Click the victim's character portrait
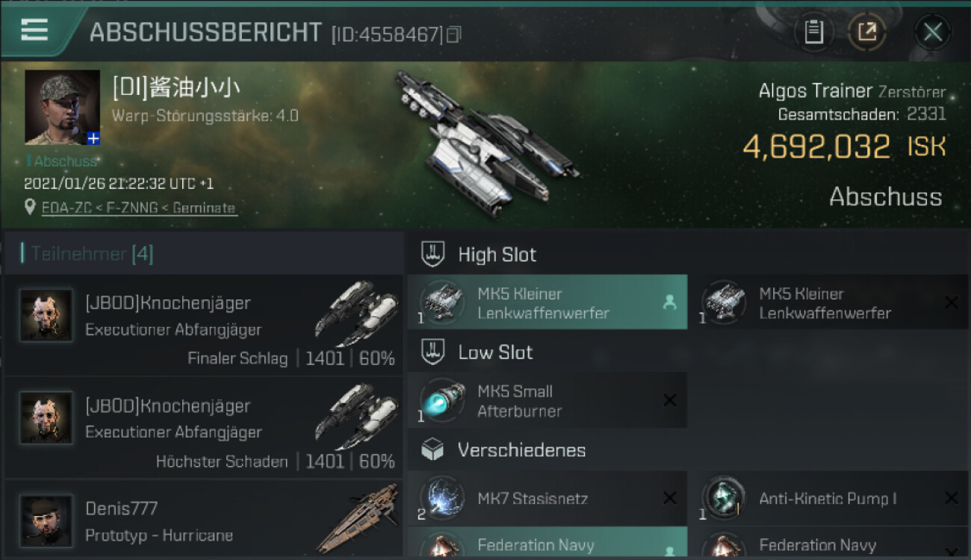This screenshot has height=560, width=971. tap(62, 107)
